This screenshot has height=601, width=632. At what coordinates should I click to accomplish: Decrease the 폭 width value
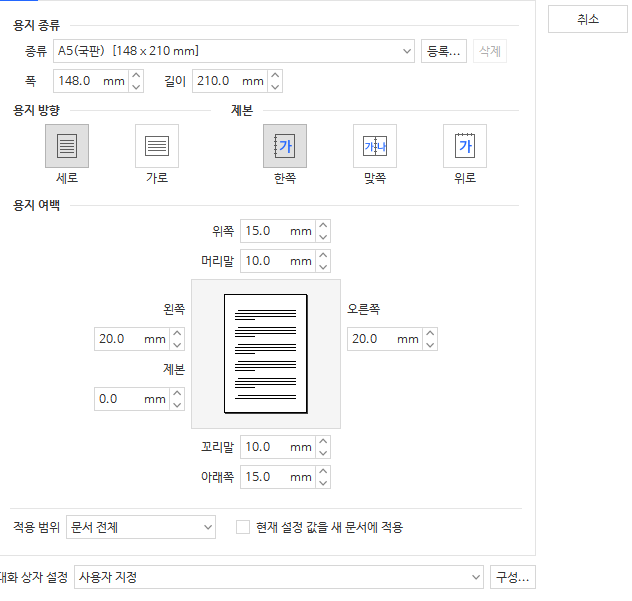tap(136, 87)
